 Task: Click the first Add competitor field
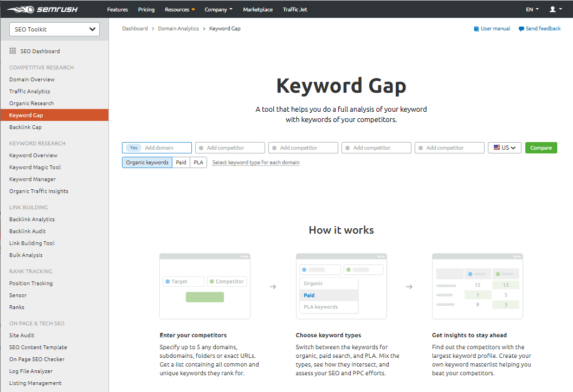pyautogui.click(x=230, y=147)
